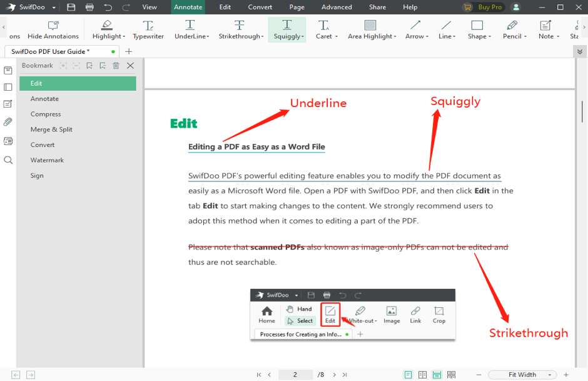Image resolution: width=588 pixels, height=381 pixels.
Task: Click Hide Annotations in the toolbar
Action: 53,29
